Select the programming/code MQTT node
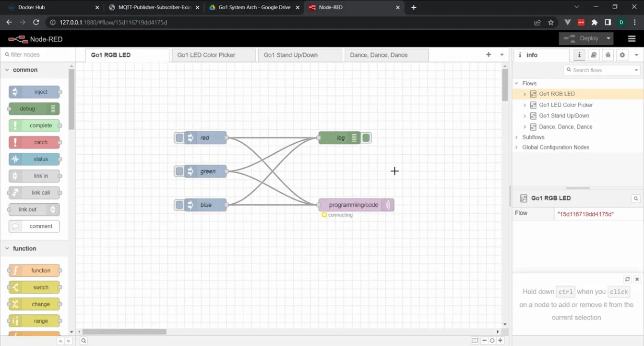 [x=353, y=205]
